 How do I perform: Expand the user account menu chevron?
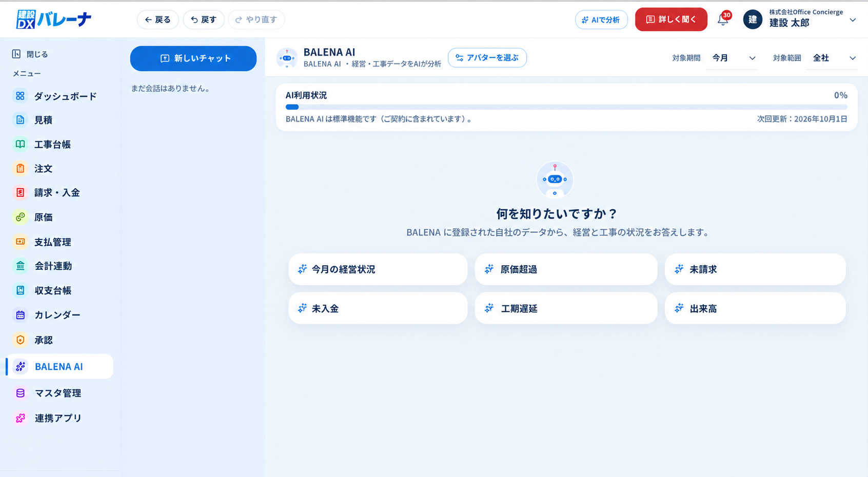pos(853,20)
